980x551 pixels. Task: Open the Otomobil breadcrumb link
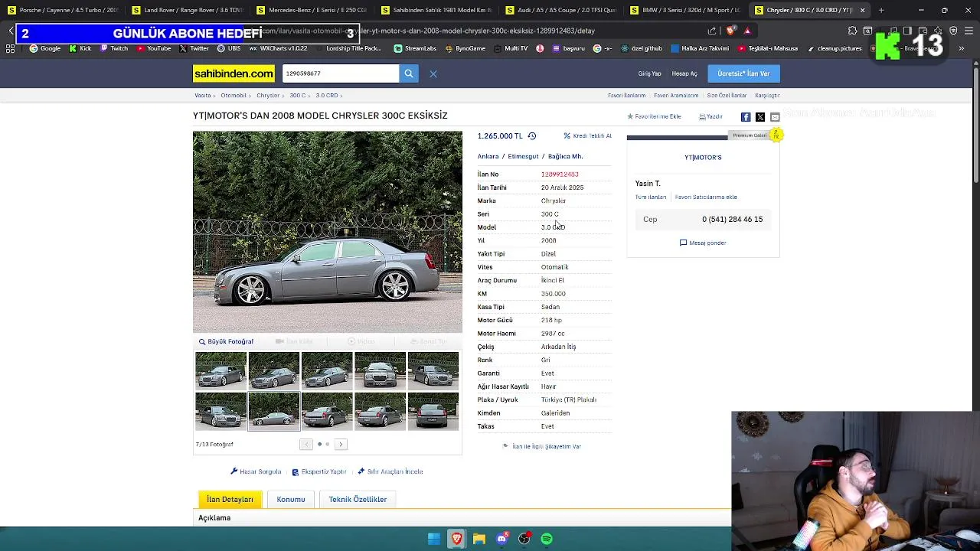[x=234, y=96]
